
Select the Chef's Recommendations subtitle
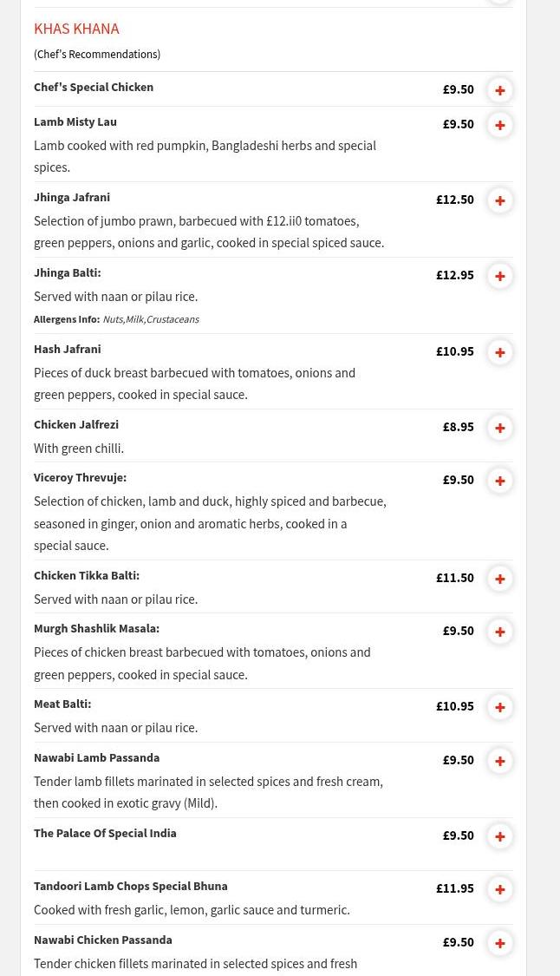point(97,54)
